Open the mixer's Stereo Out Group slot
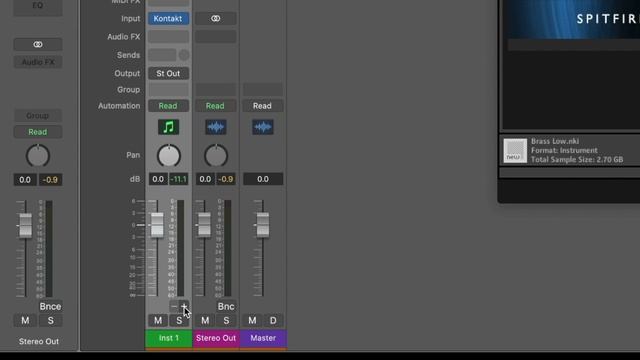Viewport: 640px width, 360px height. click(x=216, y=89)
